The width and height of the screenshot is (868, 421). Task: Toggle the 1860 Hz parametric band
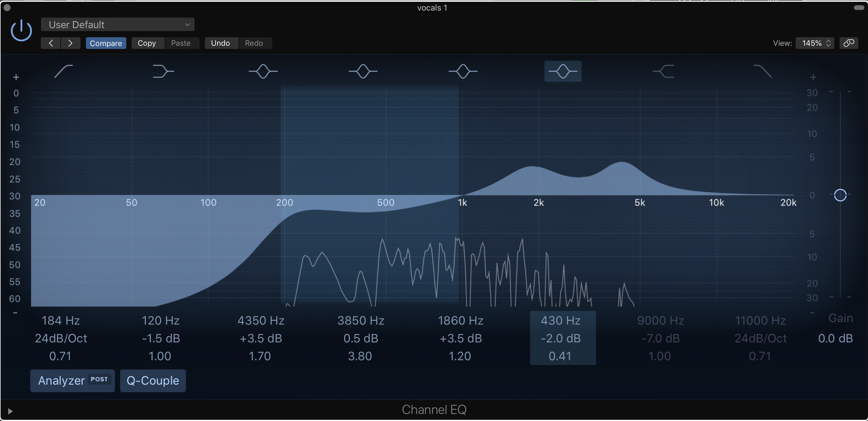pos(463,71)
